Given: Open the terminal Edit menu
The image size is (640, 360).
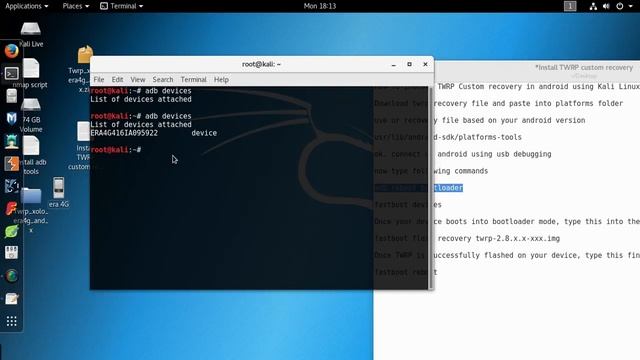Looking at the screenshot, I should (117, 80).
